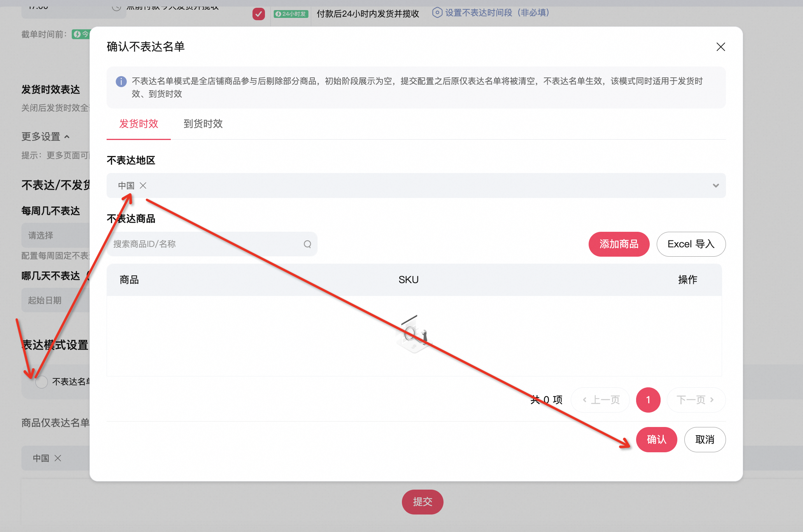
Task: Remove 中国 tag in background page
Action: pos(58,458)
